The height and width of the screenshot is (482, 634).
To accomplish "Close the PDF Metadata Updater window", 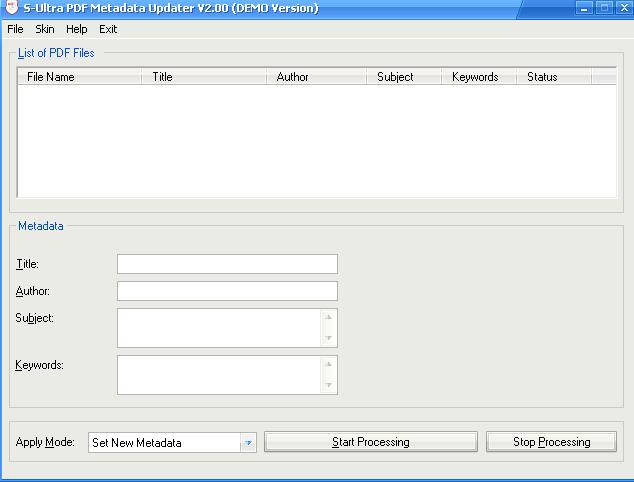I will coord(624,8).
